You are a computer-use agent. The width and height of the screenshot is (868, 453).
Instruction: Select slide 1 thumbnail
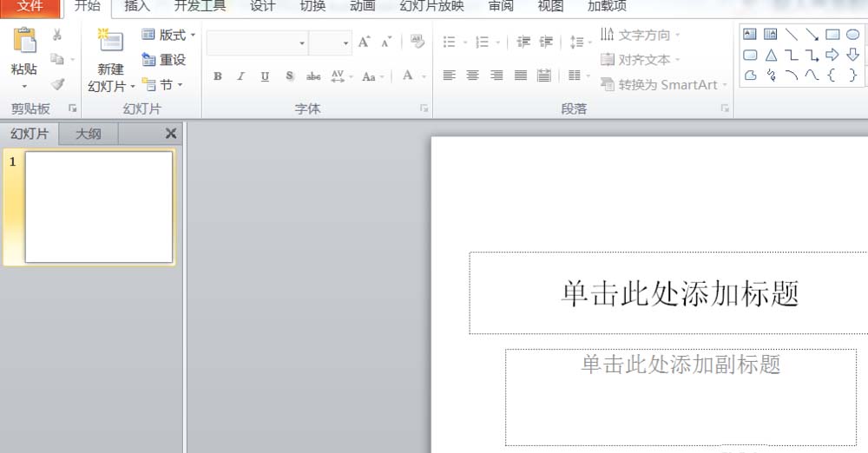click(99, 207)
